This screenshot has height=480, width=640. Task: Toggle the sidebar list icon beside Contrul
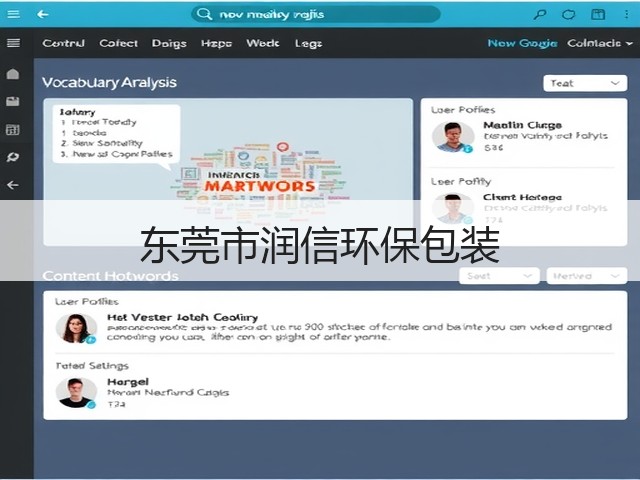[13, 43]
